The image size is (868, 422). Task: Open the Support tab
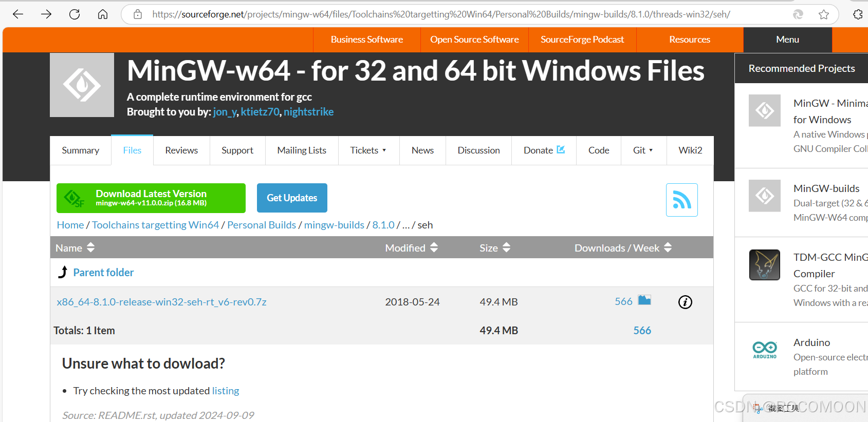pyautogui.click(x=237, y=150)
